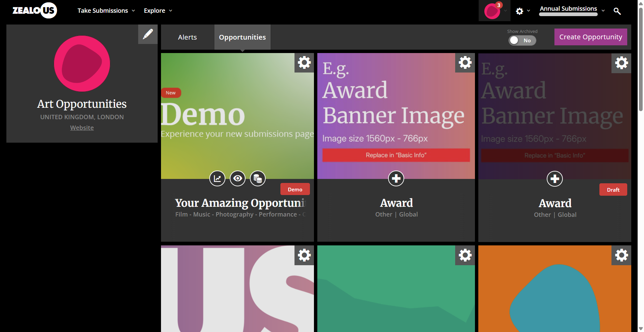Switch to the Alerts tab
This screenshot has width=644, height=332.
(187, 37)
